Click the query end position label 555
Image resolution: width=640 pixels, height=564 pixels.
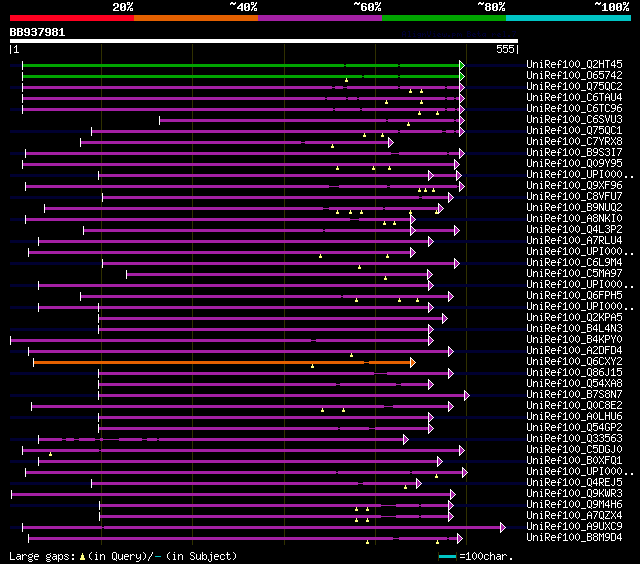pos(505,49)
